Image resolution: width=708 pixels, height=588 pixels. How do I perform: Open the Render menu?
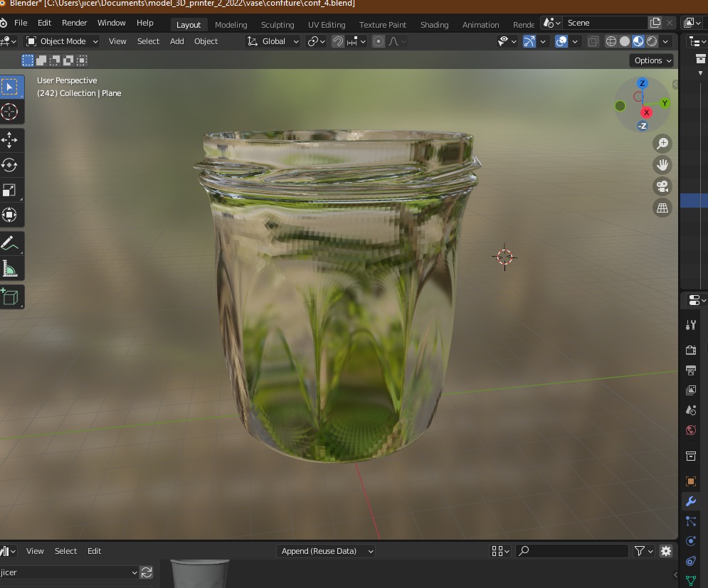[74, 23]
